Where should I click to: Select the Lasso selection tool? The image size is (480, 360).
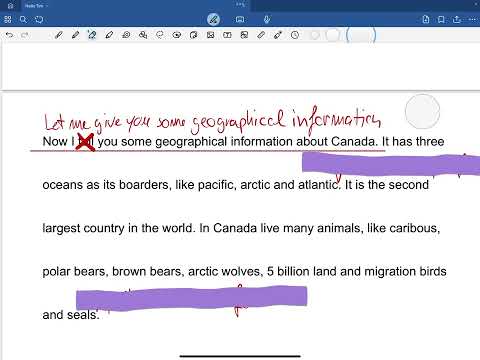click(160, 35)
